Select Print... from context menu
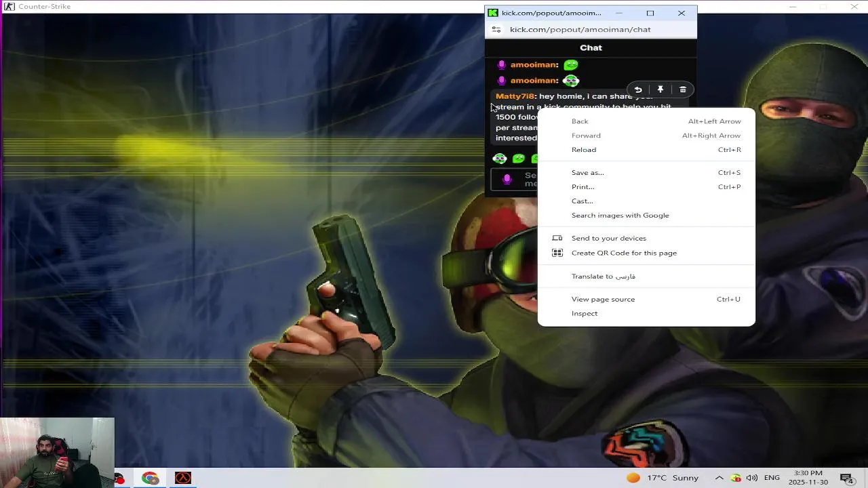This screenshot has width=868, height=488. pos(646,187)
